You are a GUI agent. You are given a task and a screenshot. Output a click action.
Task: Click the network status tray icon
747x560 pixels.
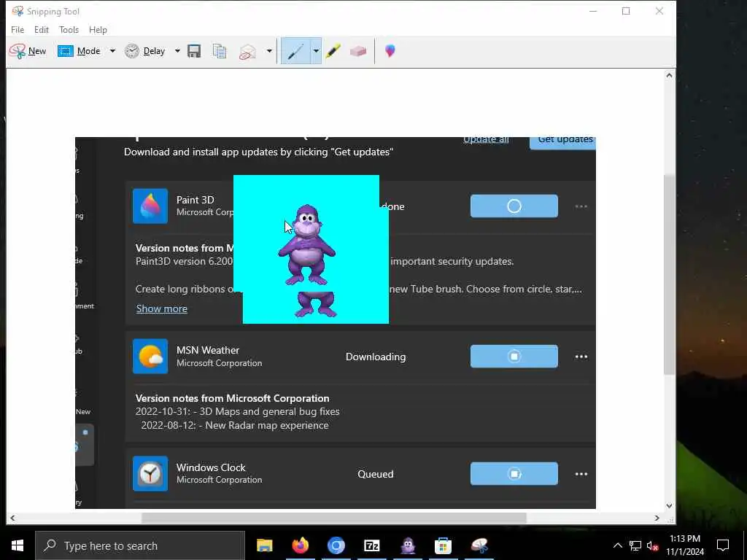pyautogui.click(x=635, y=545)
